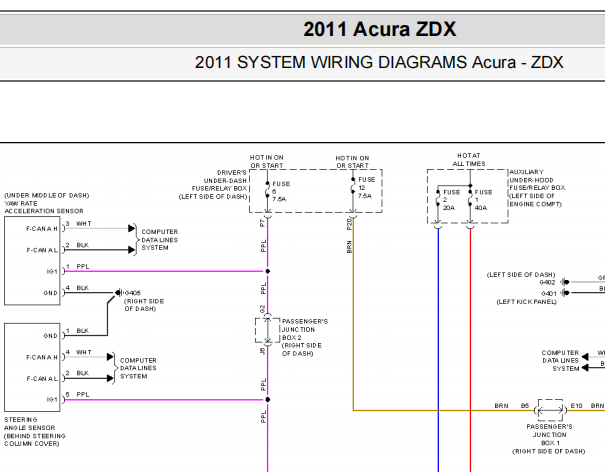Click the G402 ground symbol
Screen dimensions: 605x472
tap(565, 282)
